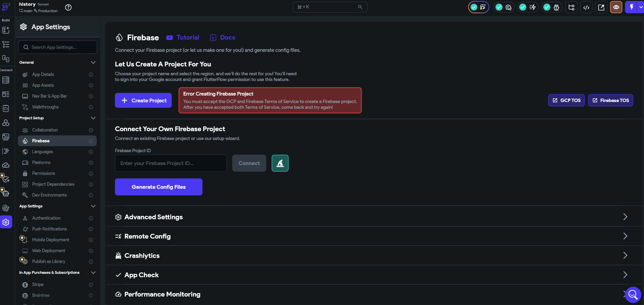Open Braintree settings
This screenshot has width=644, height=305.
click(x=57, y=296)
